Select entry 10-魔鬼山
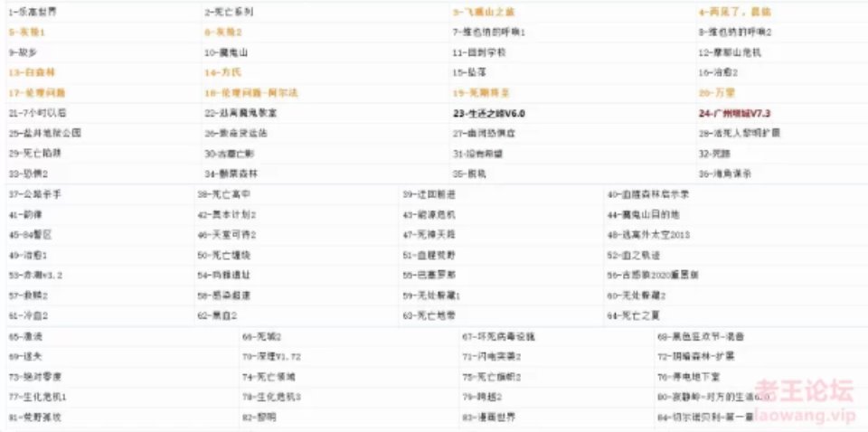This screenshot has height=432, width=868. [226, 52]
